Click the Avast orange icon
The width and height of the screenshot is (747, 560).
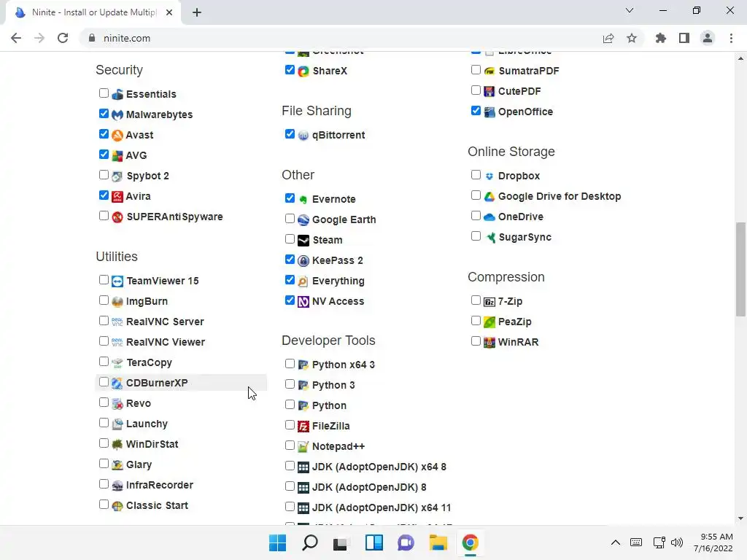(x=117, y=135)
